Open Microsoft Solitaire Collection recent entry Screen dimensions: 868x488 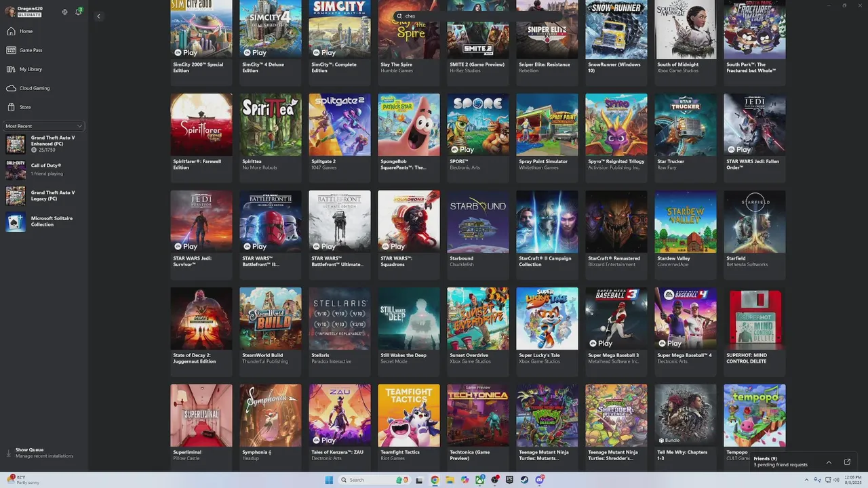click(x=44, y=222)
